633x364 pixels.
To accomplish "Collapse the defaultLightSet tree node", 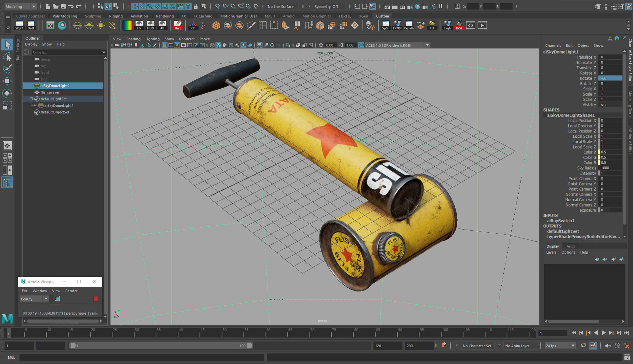I will point(31,99).
